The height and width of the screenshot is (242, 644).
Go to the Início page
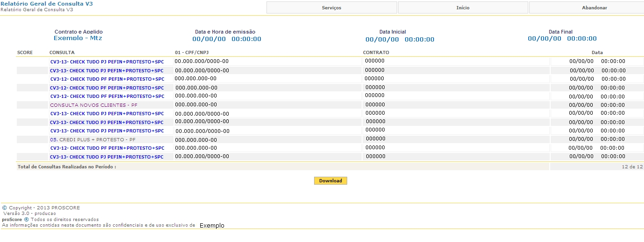(463, 8)
